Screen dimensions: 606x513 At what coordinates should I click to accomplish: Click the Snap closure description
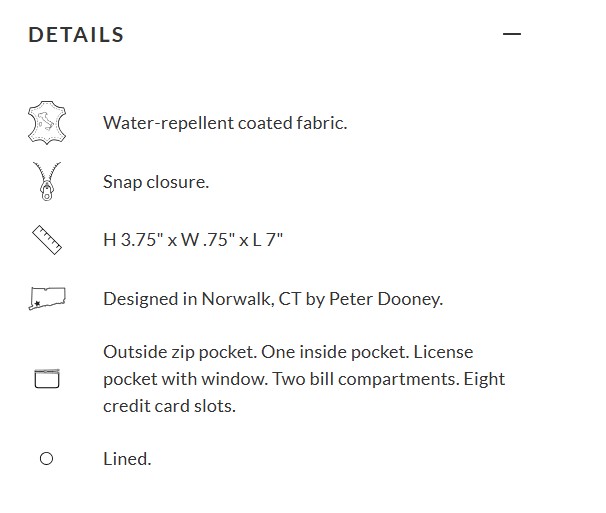tap(155, 182)
